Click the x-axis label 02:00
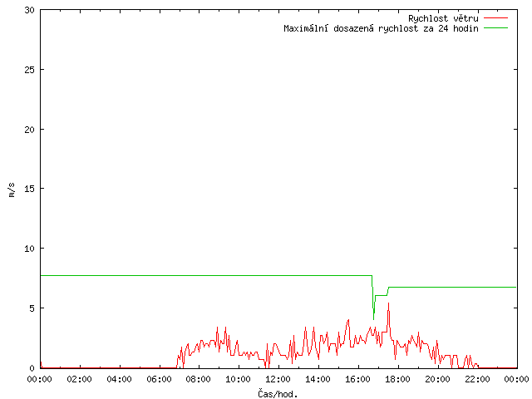The height and width of the screenshot is (399, 532). [x=80, y=379]
